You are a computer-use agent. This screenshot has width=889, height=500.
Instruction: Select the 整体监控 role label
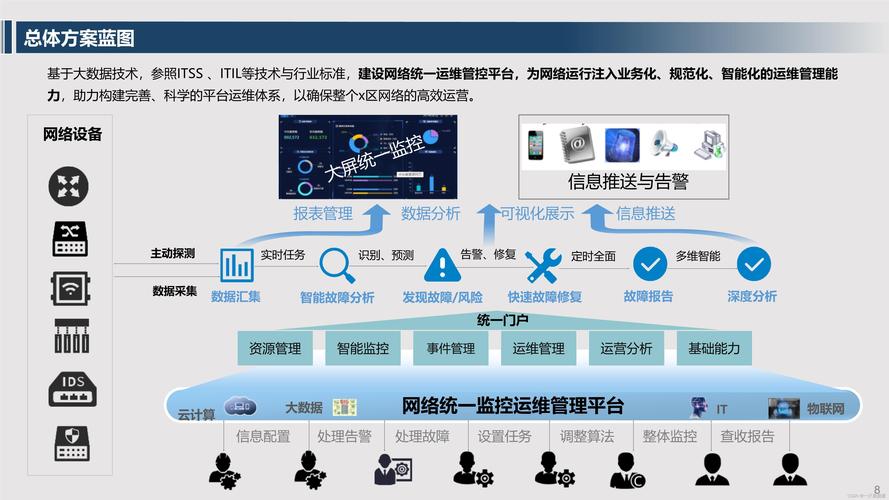[670, 437]
